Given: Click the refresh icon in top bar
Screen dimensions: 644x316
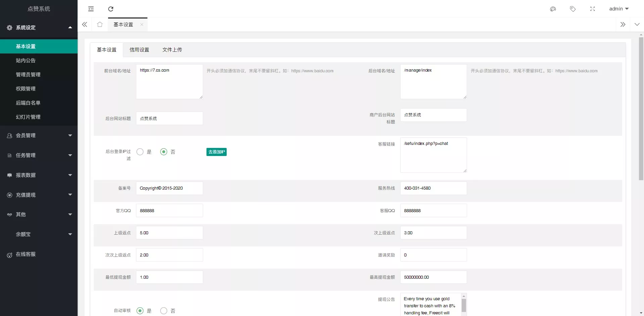Looking at the screenshot, I should coord(111,9).
